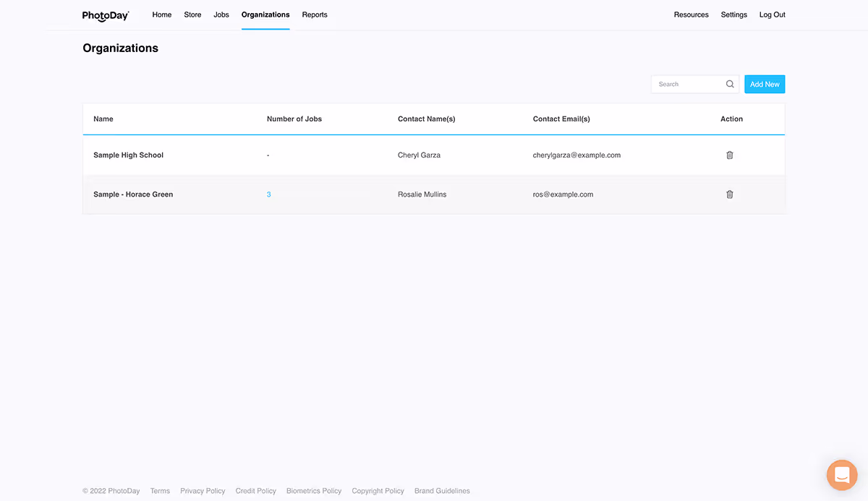The height and width of the screenshot is (501, 868).
Task: Delete the Sample High School organization
Action: click(729, 155)
